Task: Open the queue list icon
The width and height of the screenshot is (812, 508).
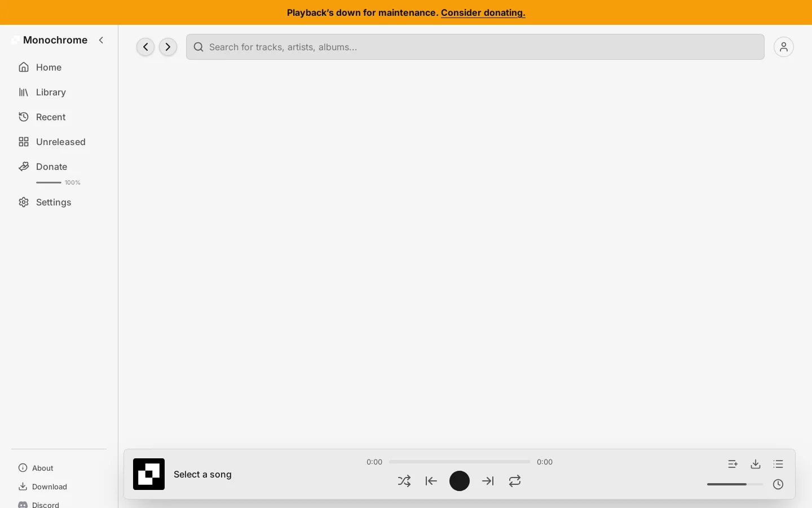Action: pos(778,464)
